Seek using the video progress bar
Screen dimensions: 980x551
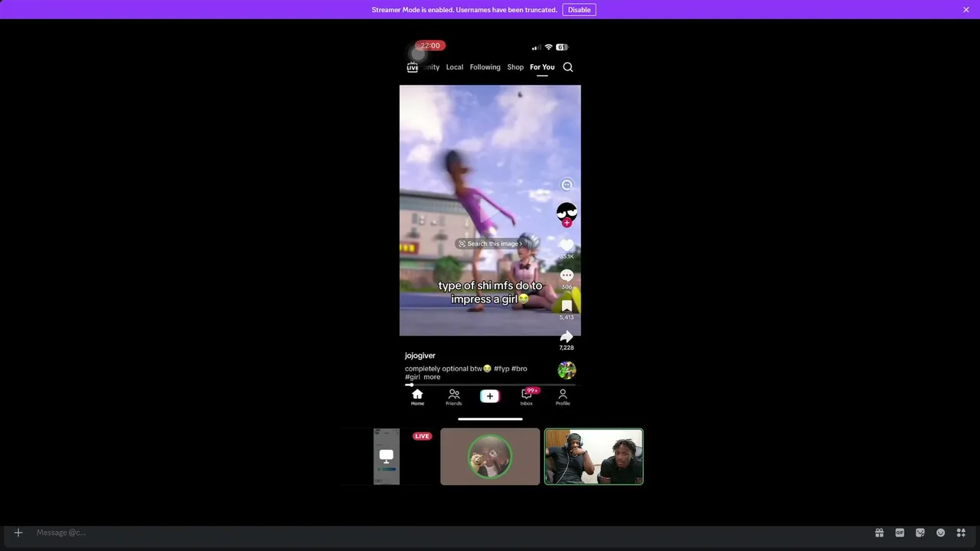click(490, 385)
